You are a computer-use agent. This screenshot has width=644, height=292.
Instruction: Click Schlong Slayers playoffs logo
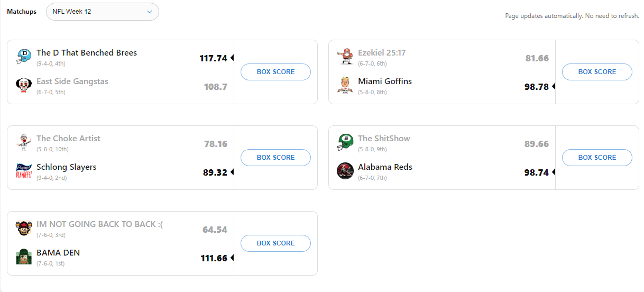[x=24, y=170]
